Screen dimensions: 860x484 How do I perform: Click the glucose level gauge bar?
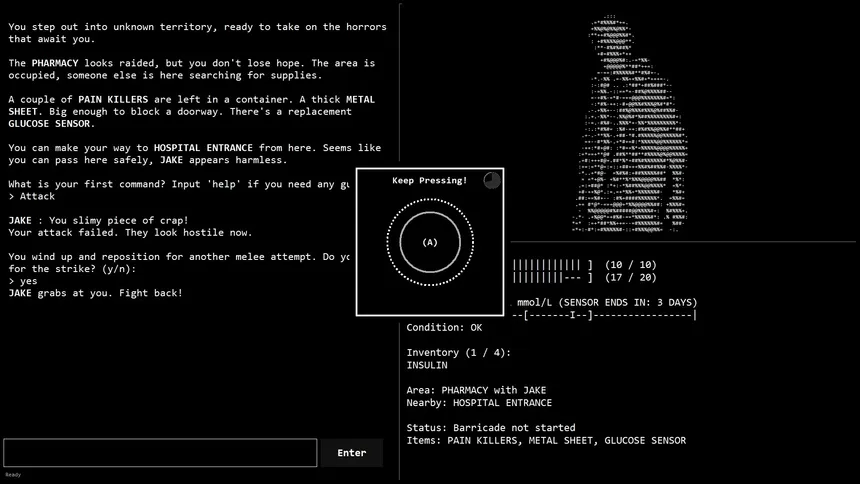tap(604, 315)
